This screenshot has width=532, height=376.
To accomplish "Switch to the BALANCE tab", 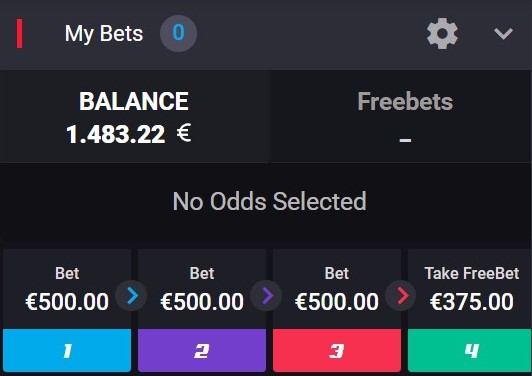I will click(134, 117).
